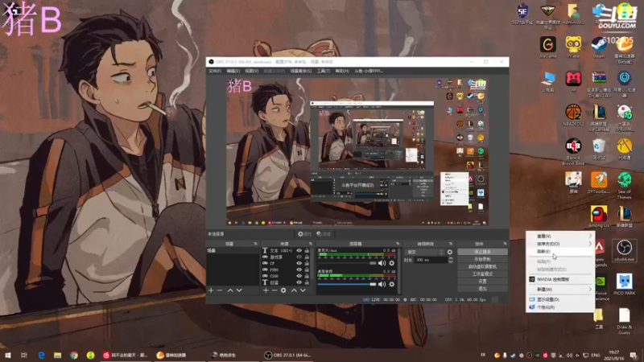Screen dimensions: 644x362
Task: Select the PICO PARK desktop icon
Action: (x=625, y=284)
